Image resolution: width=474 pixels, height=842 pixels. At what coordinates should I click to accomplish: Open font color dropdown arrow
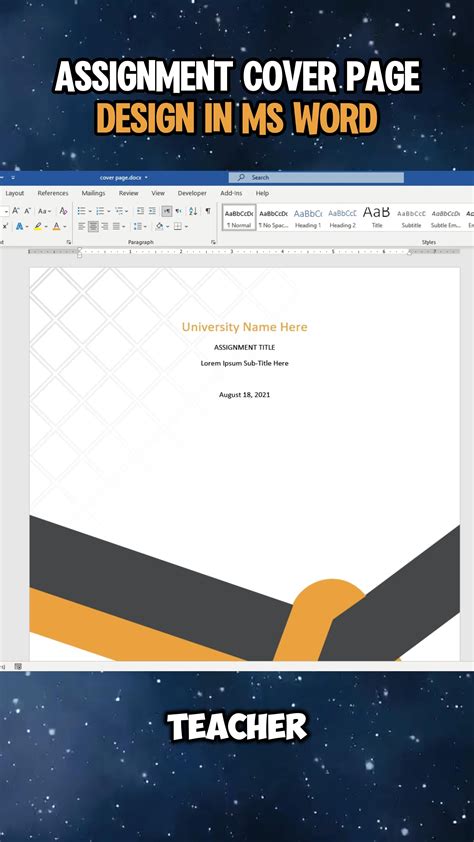[x=65, y=227]
